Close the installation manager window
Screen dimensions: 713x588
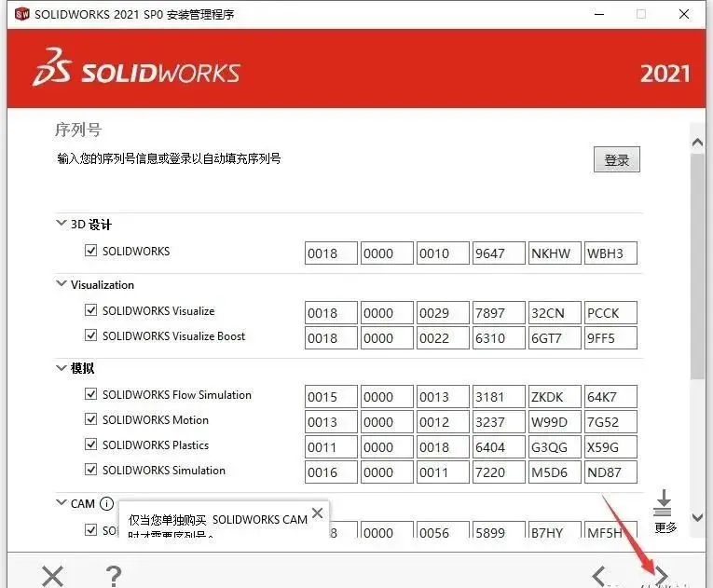coord(683,14)
